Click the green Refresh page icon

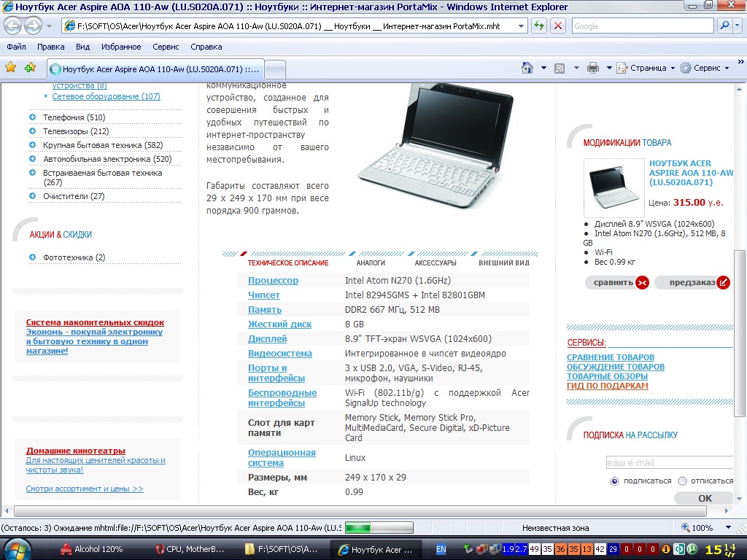point(539,26)
